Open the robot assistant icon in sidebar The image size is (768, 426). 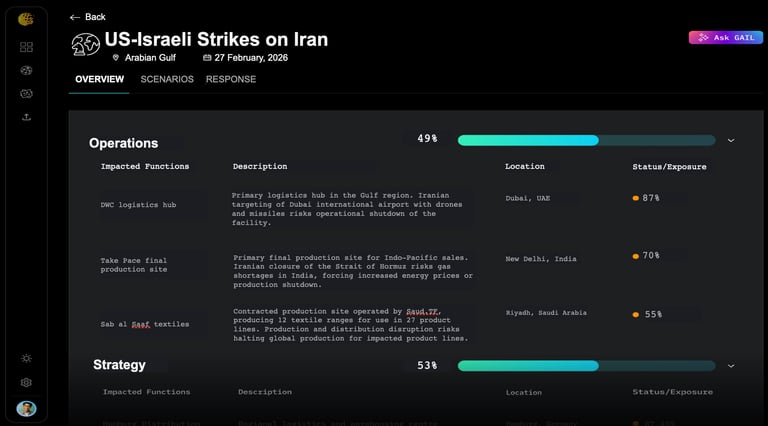[x=26, y=94]
